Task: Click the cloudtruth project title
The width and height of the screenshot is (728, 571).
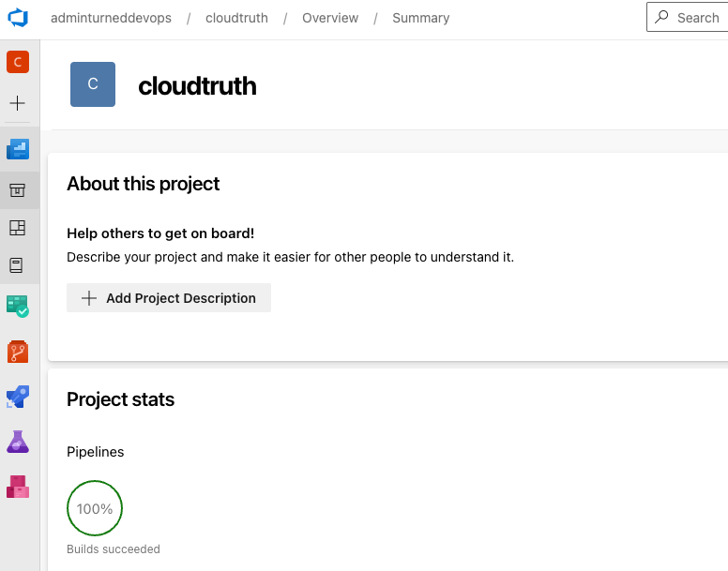Action: [x=197, y=86]
